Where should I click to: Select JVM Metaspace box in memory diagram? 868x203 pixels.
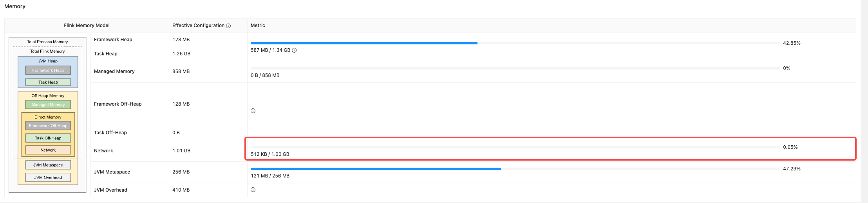(48, 165)
